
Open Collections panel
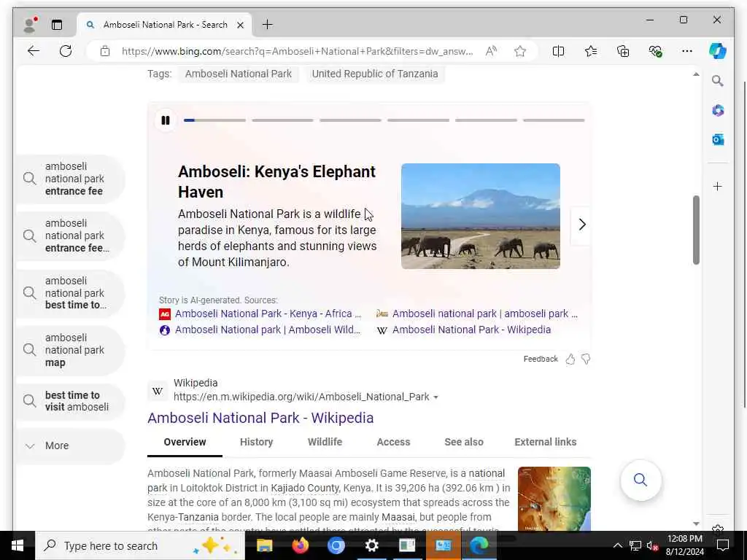(x=623, y=51)
